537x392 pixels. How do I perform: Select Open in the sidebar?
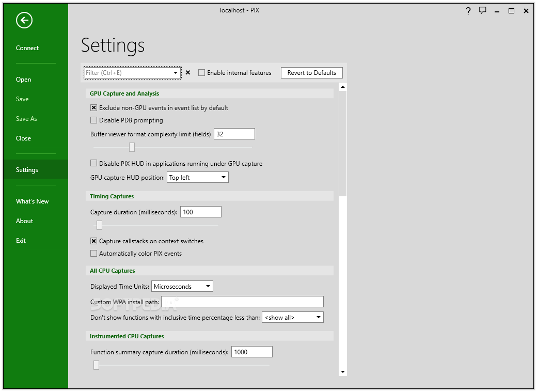pyautogui.click(x=23, y=80)
